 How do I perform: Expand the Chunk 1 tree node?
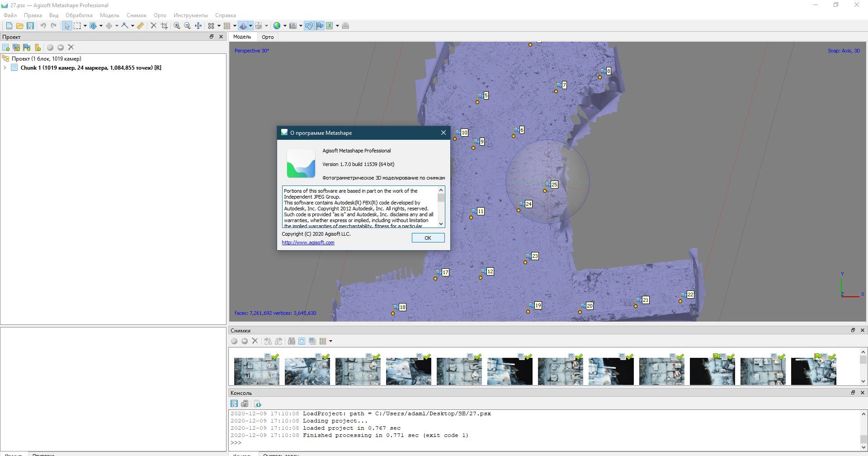[5, 68]
